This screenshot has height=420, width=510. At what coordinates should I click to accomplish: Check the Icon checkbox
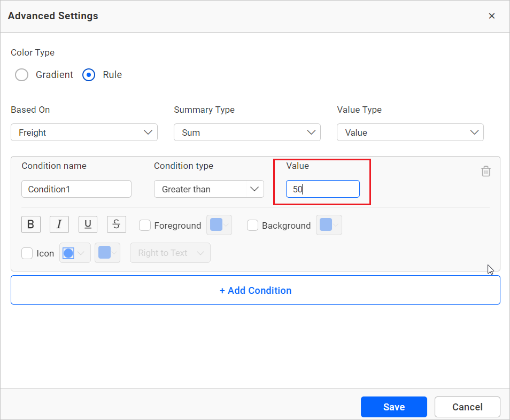27,253
